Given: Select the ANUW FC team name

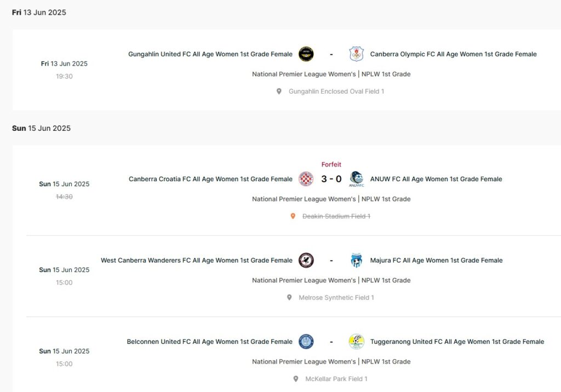Looking at the screenshot, I should pyautogui.click(x=436, y=179).
